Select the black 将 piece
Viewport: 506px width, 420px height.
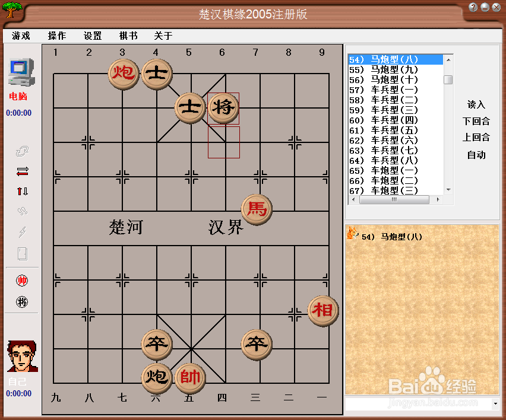coord(223,108)
